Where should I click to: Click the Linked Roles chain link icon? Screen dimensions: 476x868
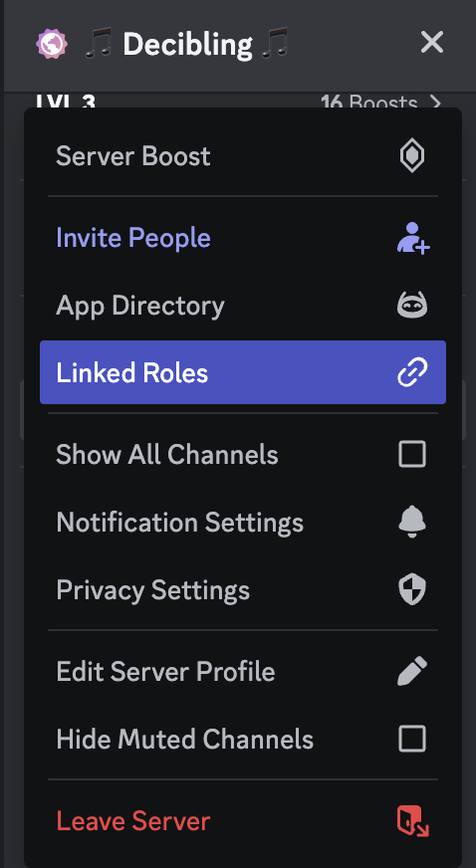click(x=412, y=372)
